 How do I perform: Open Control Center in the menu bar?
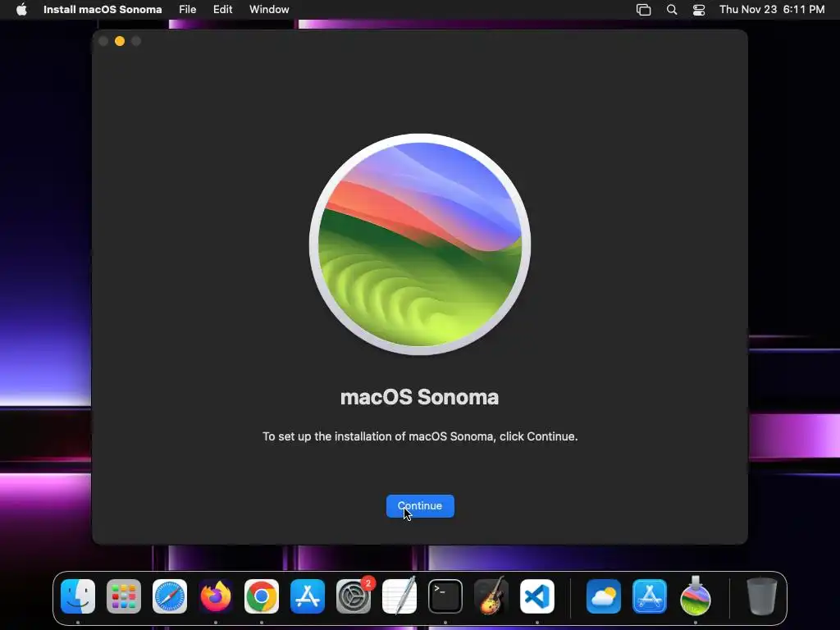699,10
